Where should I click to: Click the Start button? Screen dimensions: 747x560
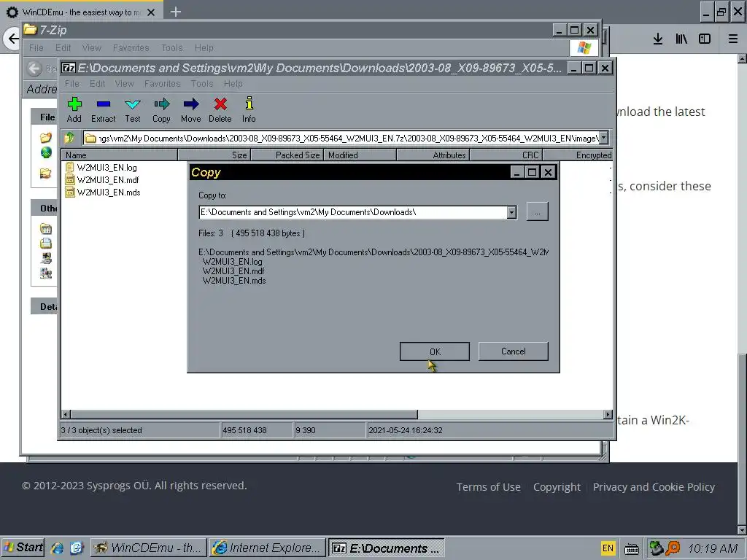click(x=23, y=548)
